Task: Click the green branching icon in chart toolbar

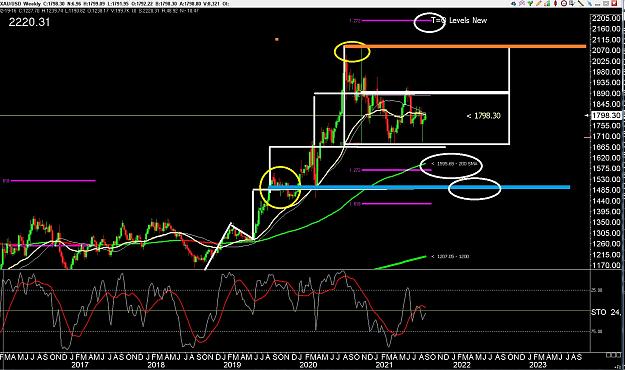Action: tap(531, 3)
